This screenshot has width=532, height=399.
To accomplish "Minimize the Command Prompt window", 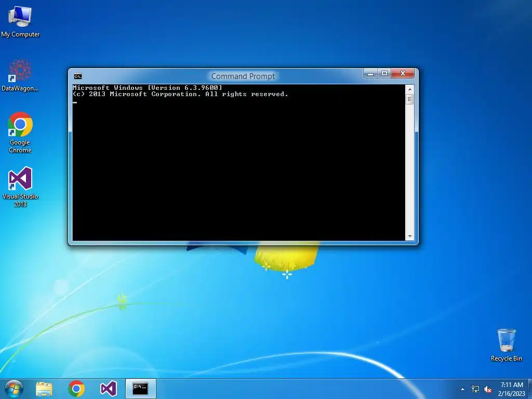I will click(x=370, y=73).
